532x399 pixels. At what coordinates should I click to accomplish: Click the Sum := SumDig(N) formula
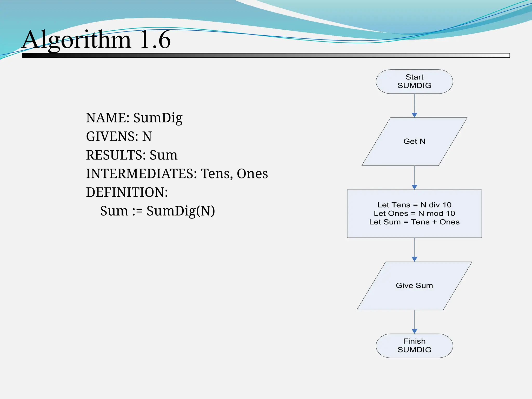coord(157,211)
